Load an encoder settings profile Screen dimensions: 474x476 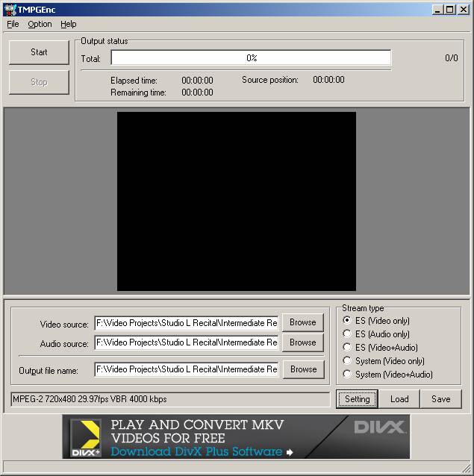point(399,399)
